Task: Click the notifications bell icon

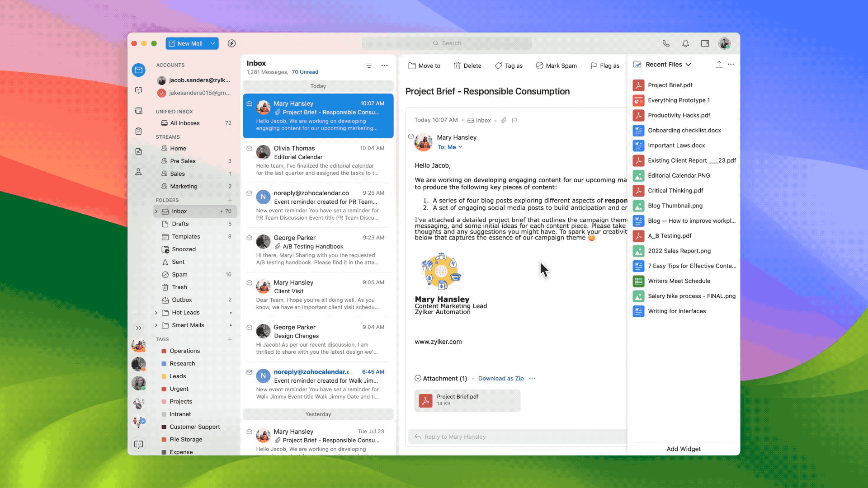Action: tap(685, 43)
